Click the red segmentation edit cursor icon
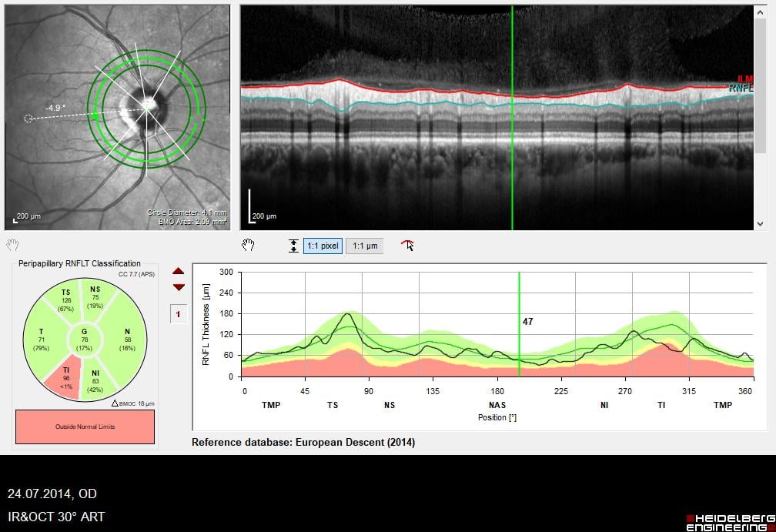The image size is (776, 532). click(407, 246)
